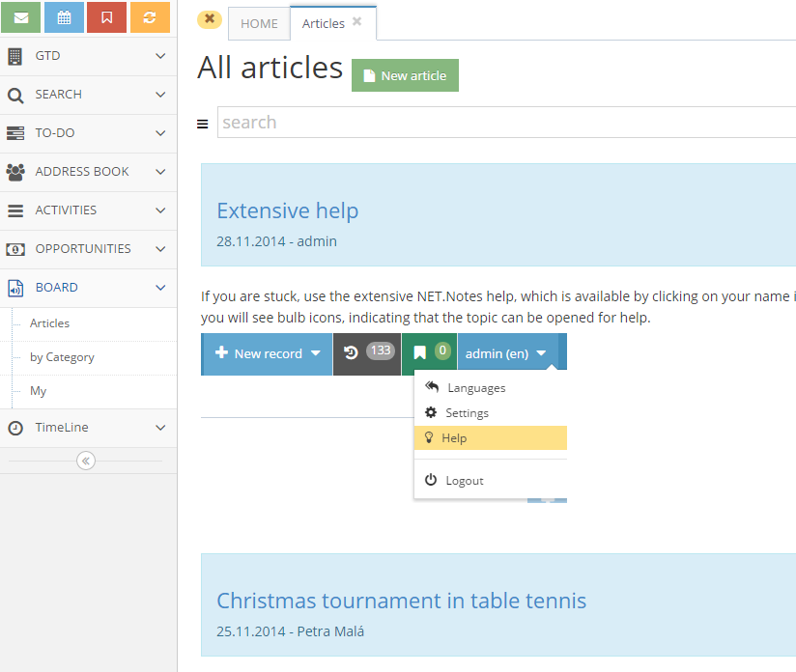The height and width of the screenshot is (672, 796).
Task: Click the New article button
Action: click(405, 75)
